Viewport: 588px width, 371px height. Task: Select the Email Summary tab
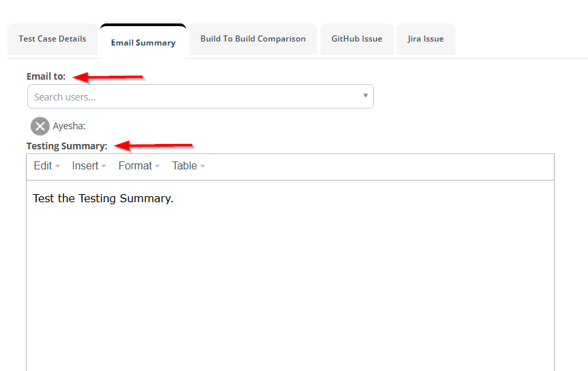(143, 43)
